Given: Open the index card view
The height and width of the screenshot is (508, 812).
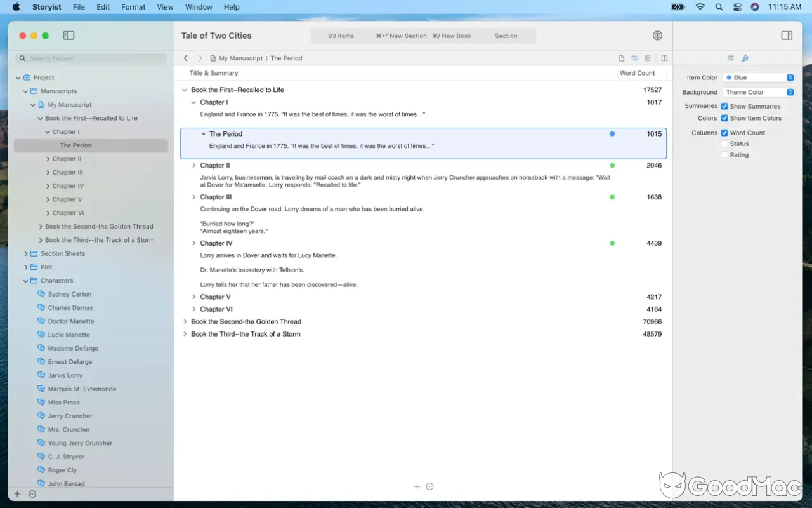Looking at the screenshot, I should [647, 58].
